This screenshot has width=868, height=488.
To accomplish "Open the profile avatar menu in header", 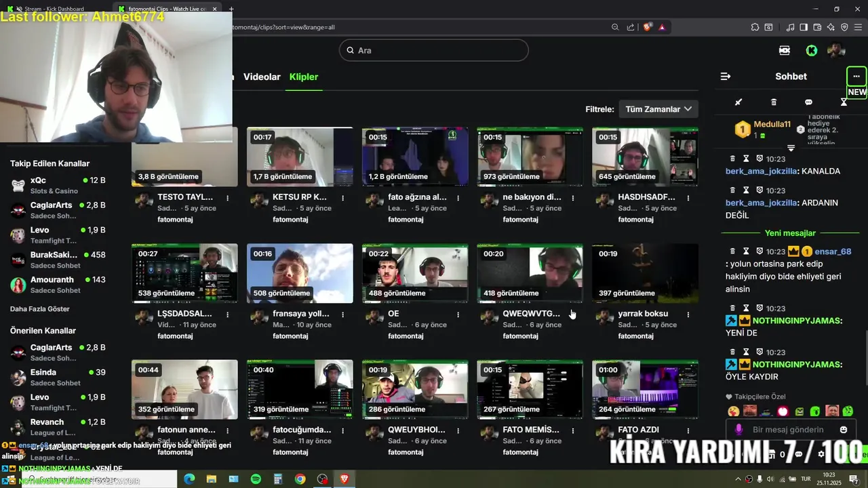I will click(x=836, y=50).
